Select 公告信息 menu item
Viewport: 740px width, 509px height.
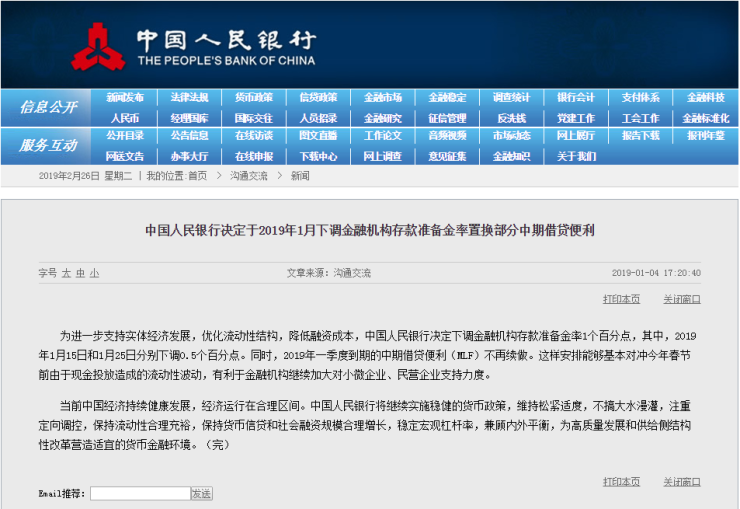(189, 136)
